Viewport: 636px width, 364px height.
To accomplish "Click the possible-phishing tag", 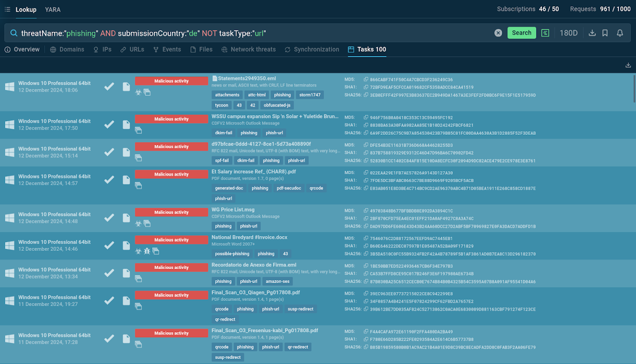I will pyautogui.click(x=232, y=254).
